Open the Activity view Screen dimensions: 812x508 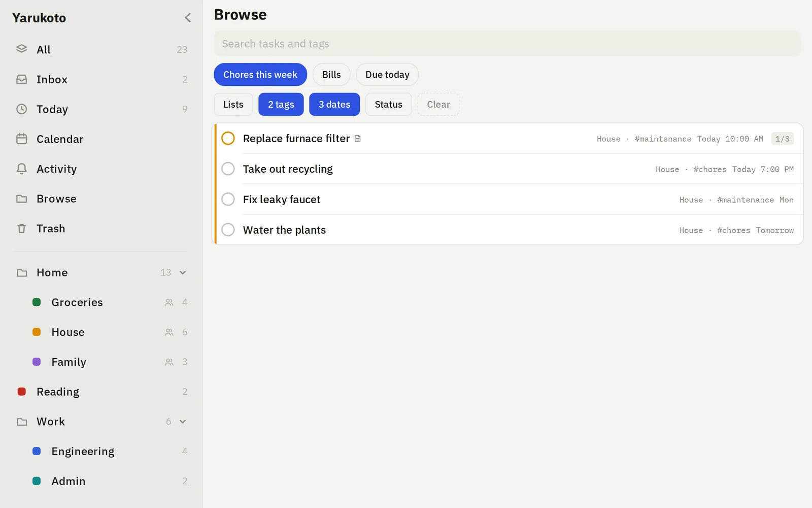pyautogui.click(x=101, y=169)
